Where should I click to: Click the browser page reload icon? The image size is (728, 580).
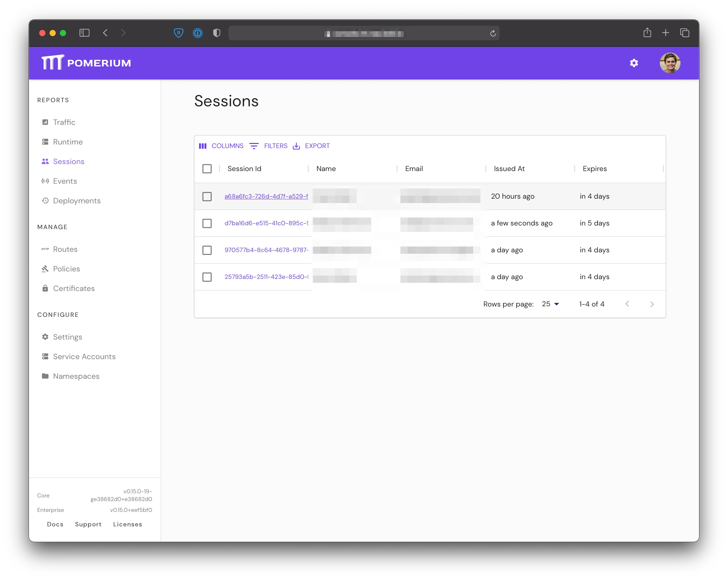(x=493, y=33)
